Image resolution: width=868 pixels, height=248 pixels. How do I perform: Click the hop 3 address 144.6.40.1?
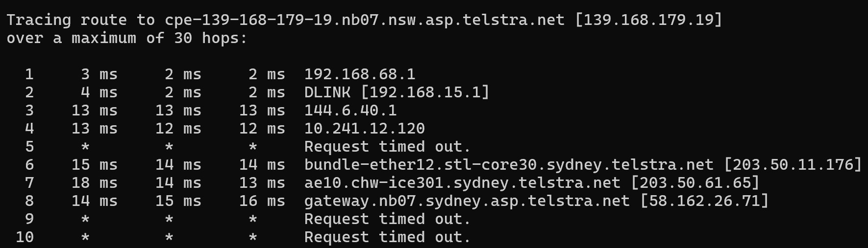tap(350, 111)
